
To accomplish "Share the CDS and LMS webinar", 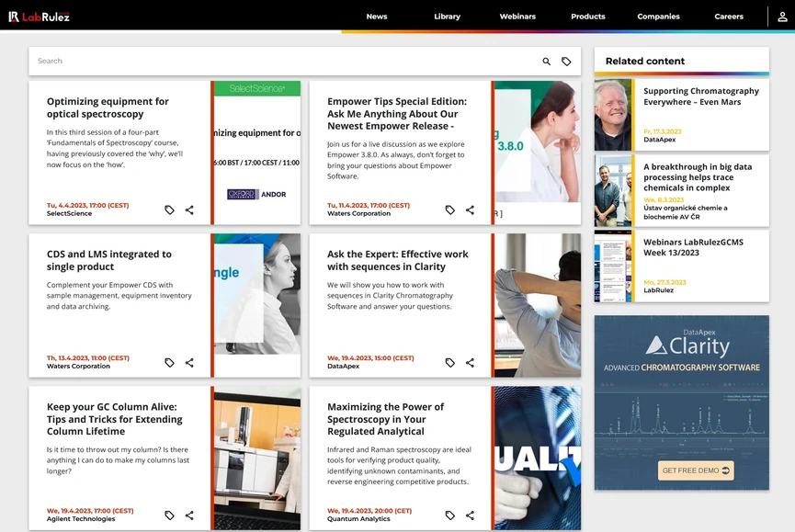I will point(189,362).
